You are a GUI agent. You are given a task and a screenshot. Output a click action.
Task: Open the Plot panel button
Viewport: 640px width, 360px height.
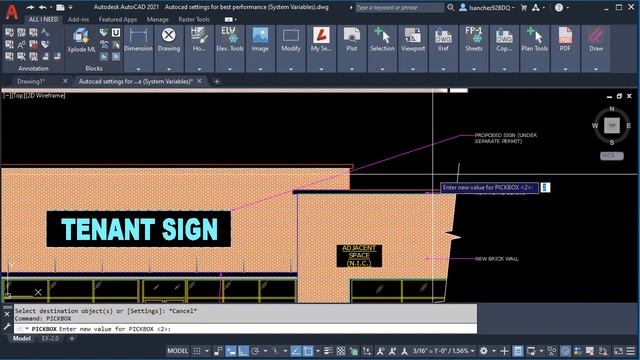pos(351,41)
